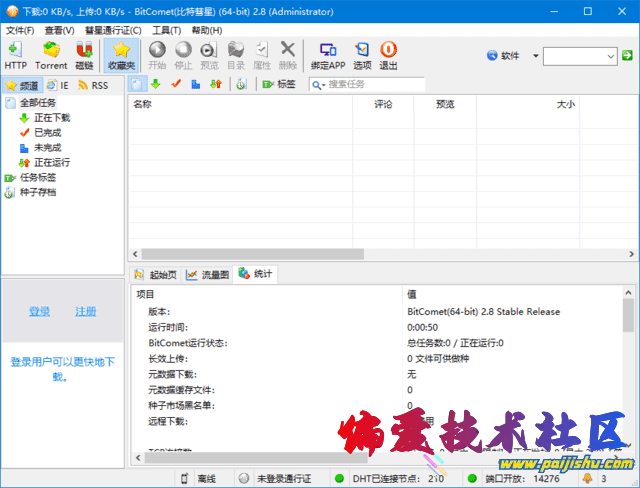The height and width of the screenshot is (488, 640).
Task: Click the red checkmark completed filter icon
Action: click(x=176, y=84)
